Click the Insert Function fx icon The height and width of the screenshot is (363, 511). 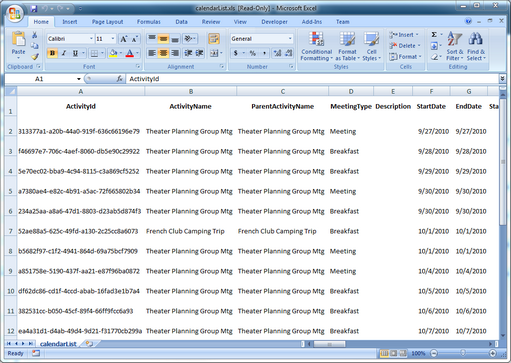(x=119, y=79)
